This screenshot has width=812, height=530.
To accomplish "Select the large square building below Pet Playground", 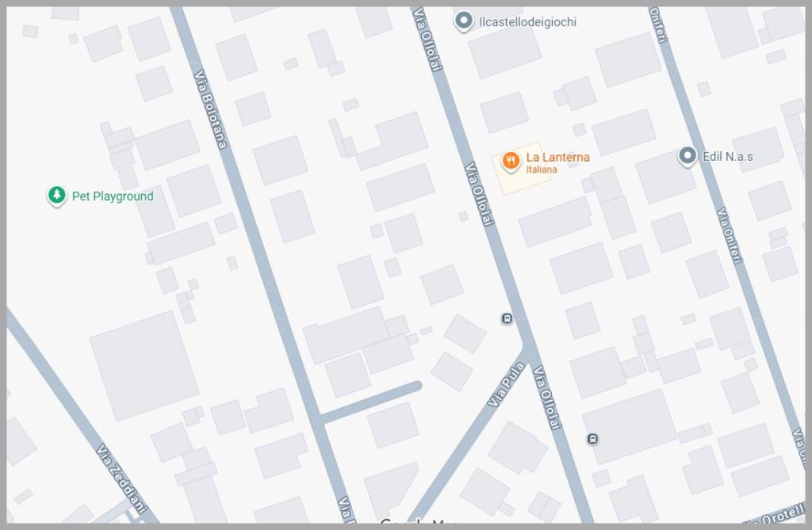I will (x=144, y=366).
